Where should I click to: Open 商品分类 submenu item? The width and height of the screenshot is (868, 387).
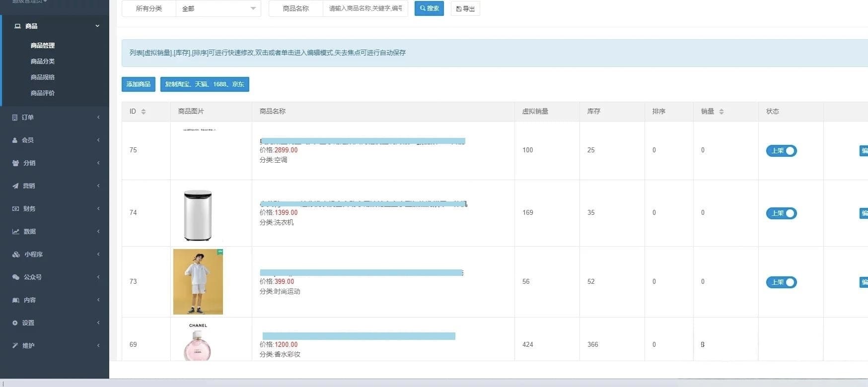[x=43, y=62]
